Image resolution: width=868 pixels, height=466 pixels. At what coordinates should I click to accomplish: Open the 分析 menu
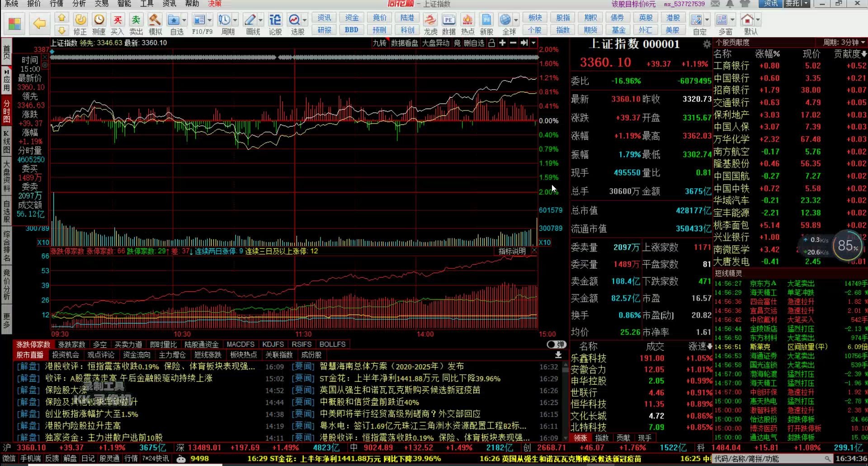79,4
